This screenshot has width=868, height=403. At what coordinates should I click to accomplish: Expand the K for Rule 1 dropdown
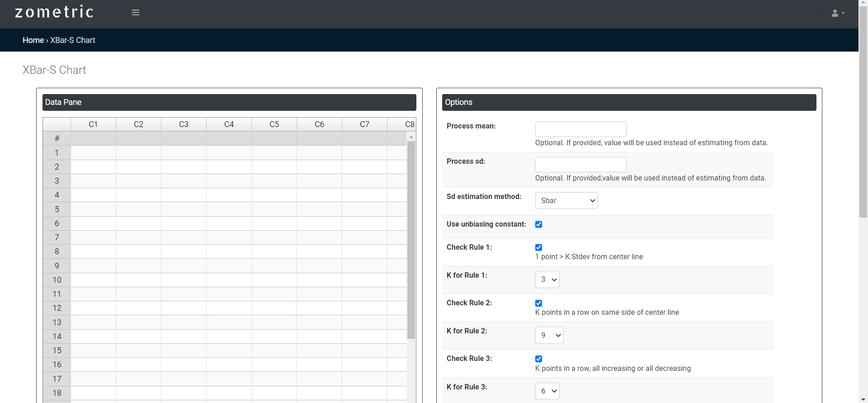tap(547, 280)
